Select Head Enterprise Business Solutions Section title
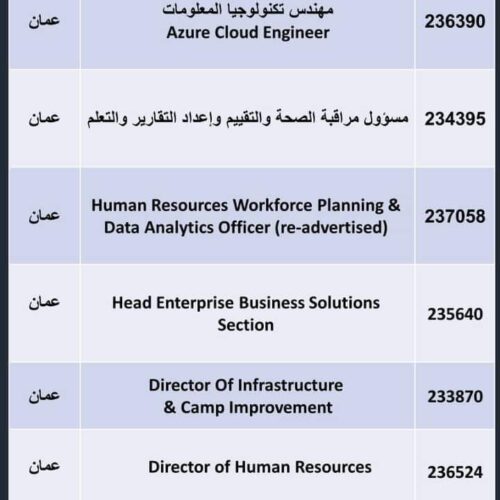The image size is (500, 500). coord(246,314)
